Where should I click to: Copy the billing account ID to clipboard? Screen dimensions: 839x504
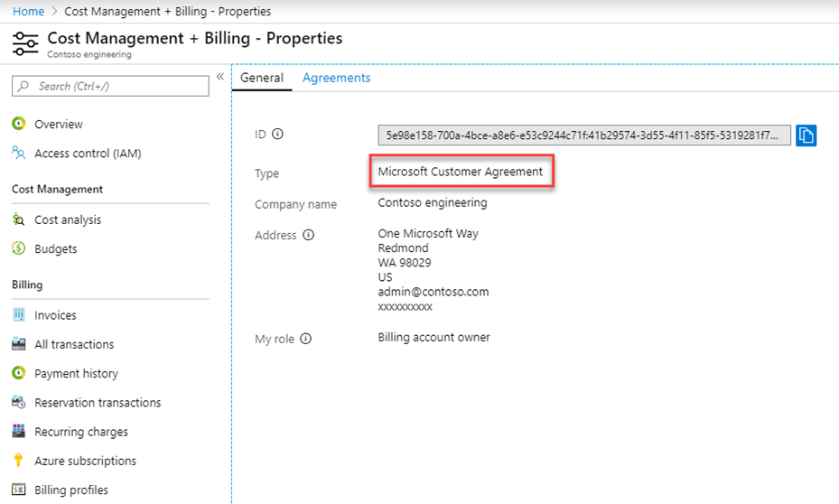coord(806,135)
